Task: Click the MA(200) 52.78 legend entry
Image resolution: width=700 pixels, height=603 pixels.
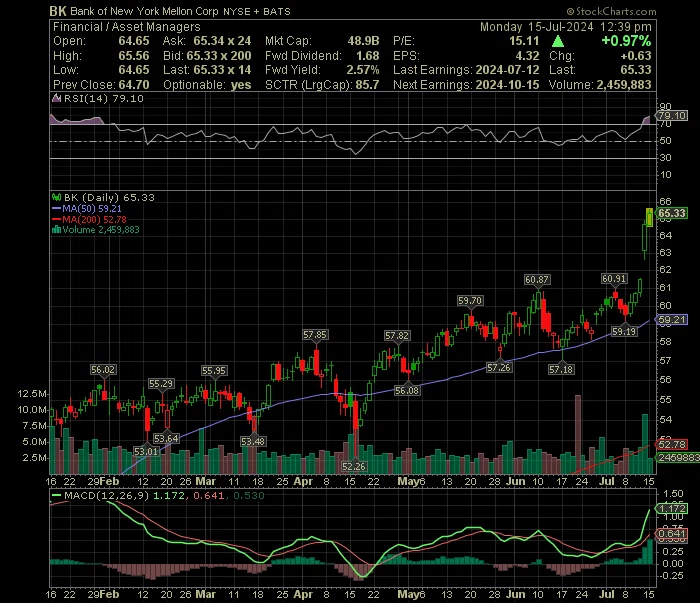Action: tap(89, 220)
